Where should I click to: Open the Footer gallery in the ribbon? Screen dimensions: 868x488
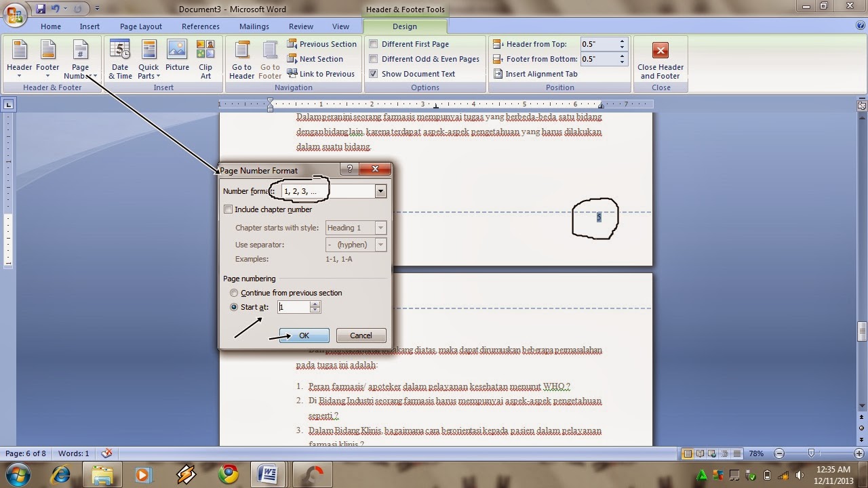point(47,60)
